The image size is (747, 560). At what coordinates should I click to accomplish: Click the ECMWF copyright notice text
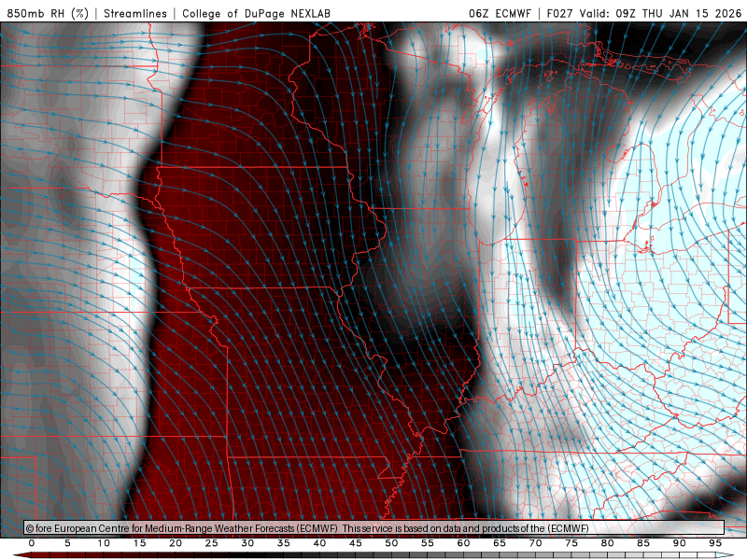(307, 528)
